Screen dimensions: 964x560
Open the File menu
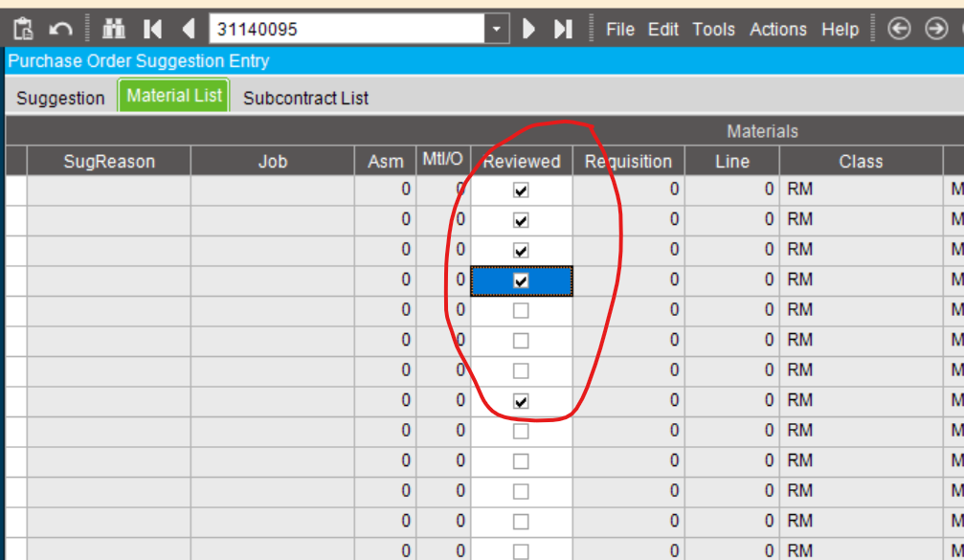(x=619, y=30)
